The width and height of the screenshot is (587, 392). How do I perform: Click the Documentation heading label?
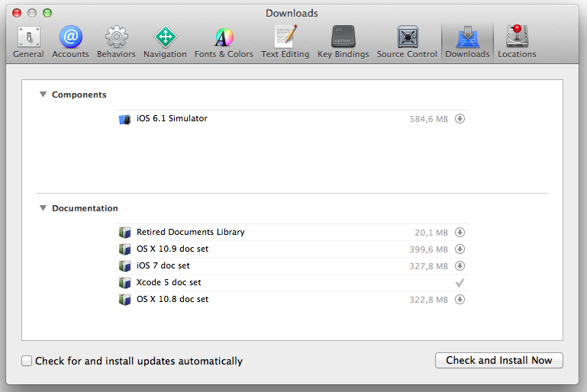(85, 208)
